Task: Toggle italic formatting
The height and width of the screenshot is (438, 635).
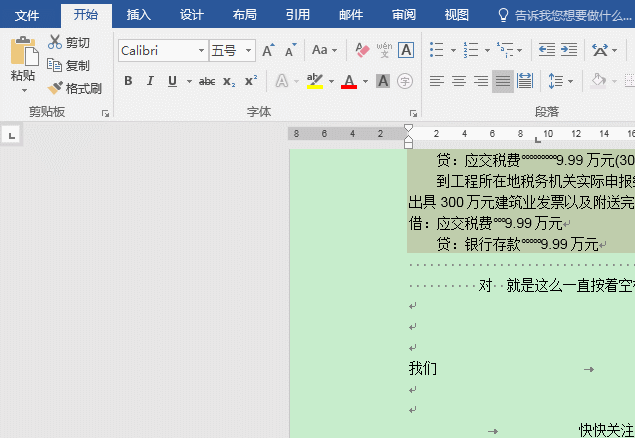Action: [x=150, y=81]
